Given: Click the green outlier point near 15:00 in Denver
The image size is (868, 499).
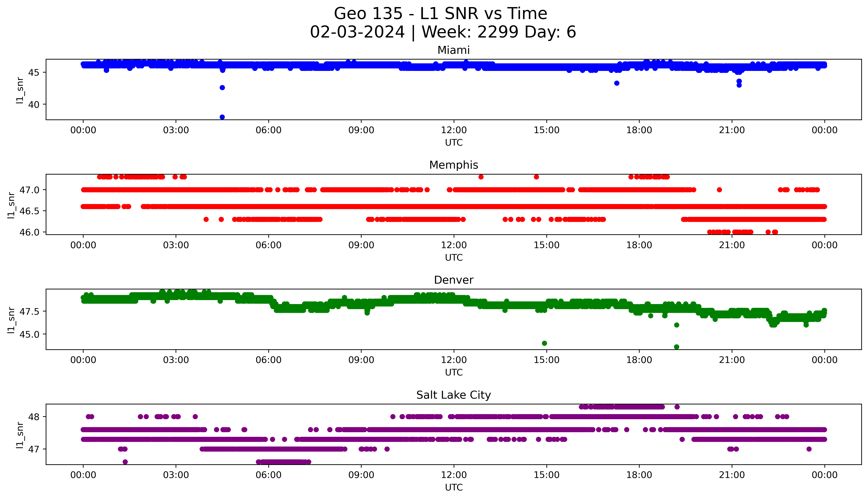Looking at the screenshot, I should pyautogui.click(x=544, y=343).
